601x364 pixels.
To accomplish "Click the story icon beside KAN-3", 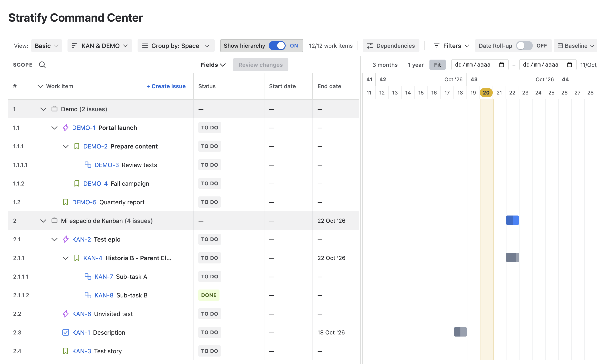I will coord(65,351).
